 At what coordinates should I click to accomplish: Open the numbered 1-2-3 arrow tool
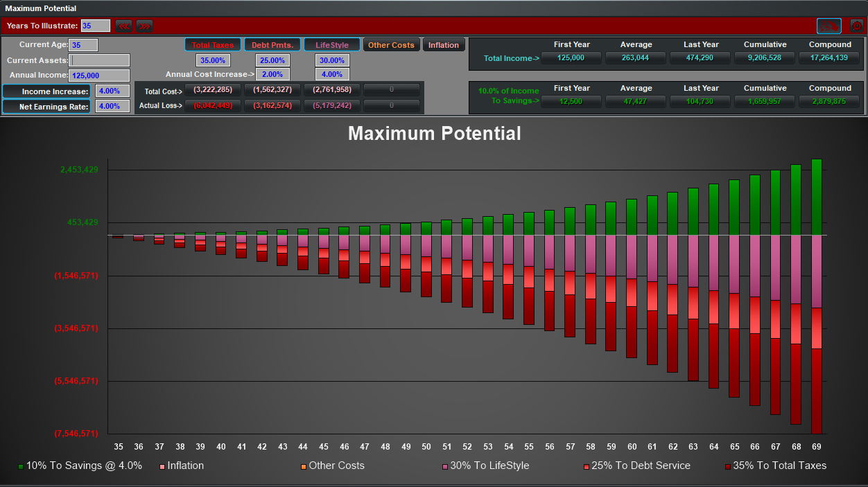[828, 26]
